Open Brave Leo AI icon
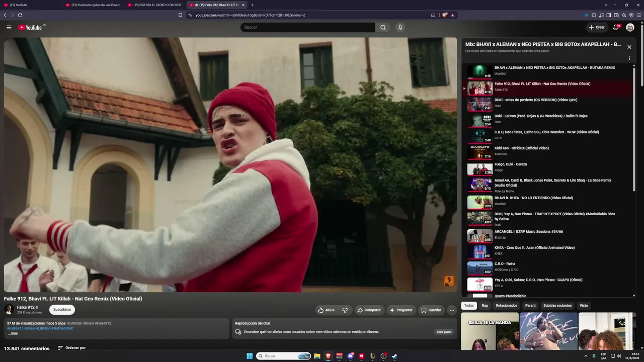This screenshot has height=362, width=644. click(x=624, y=15)
